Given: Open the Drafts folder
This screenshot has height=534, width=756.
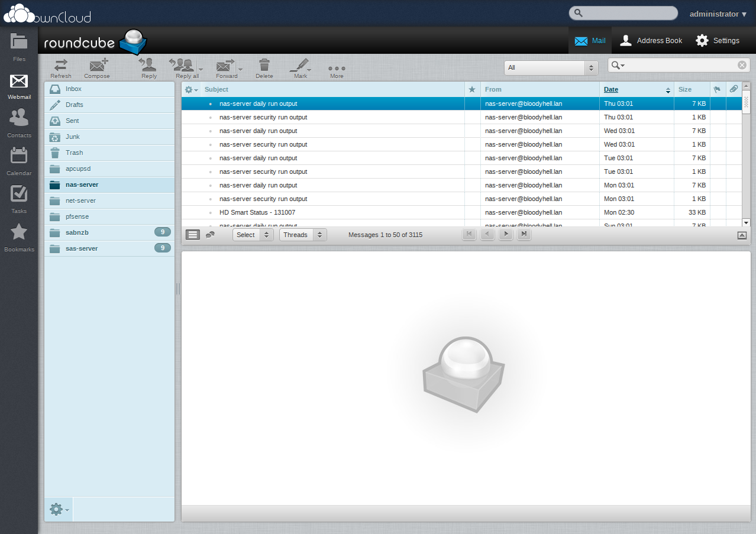Looking at the screenshot, I should tap(109, 105).
